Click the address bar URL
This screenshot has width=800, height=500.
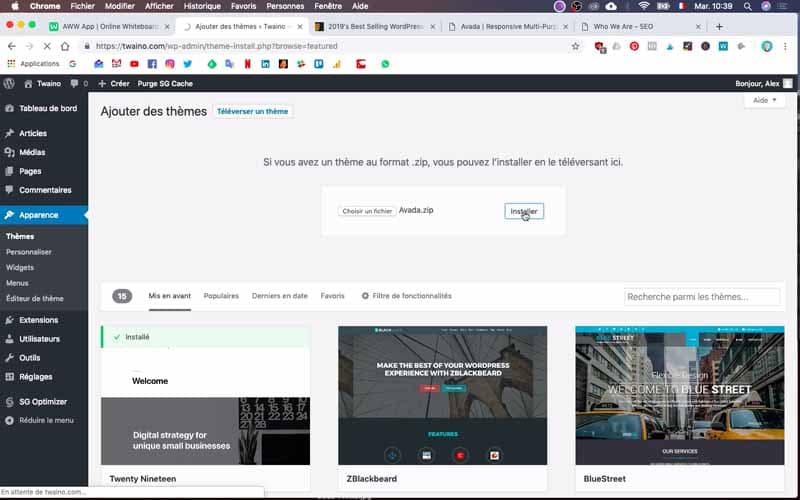[216, 46]
